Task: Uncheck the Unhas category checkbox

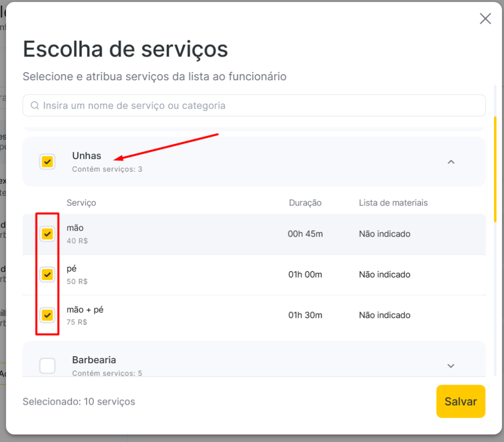Action: (47, 161)
